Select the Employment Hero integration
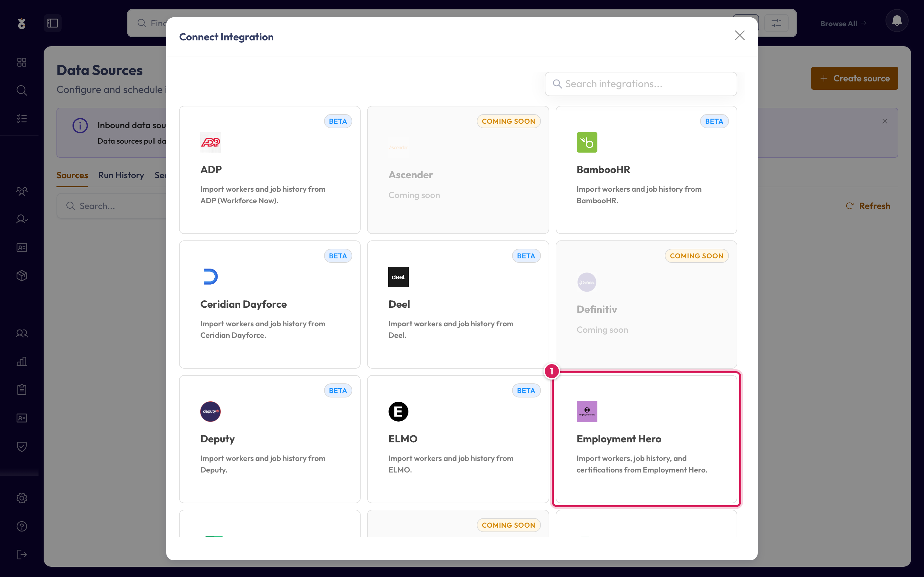Viewport: 924px width, 577px height. (646, 439)
